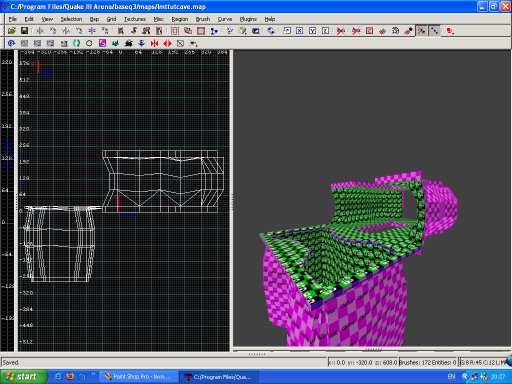This screenshot has height=384, width=512.
Task: Open the Curve menu
Action: pyautogui.click(x=225, y=19)
